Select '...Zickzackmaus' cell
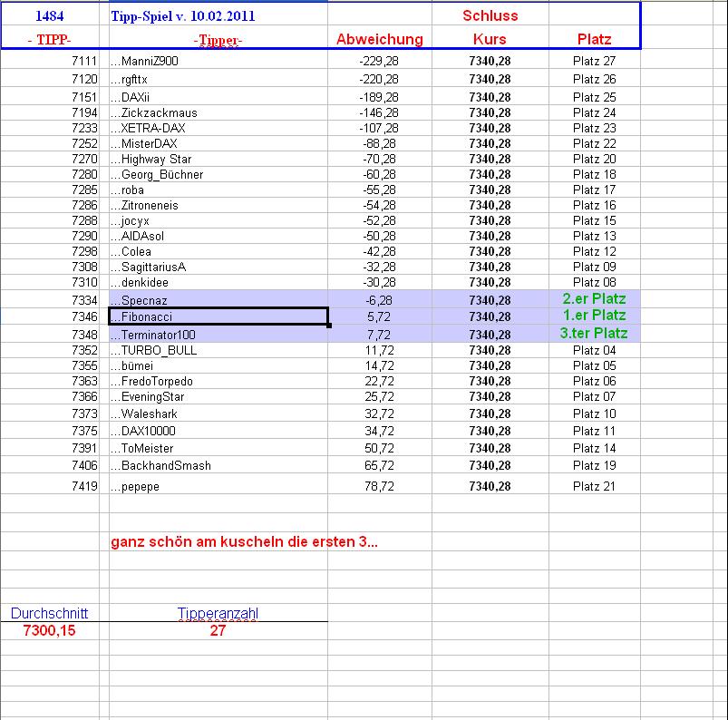The height and width of the screenshot is (720, 728). 218,112
